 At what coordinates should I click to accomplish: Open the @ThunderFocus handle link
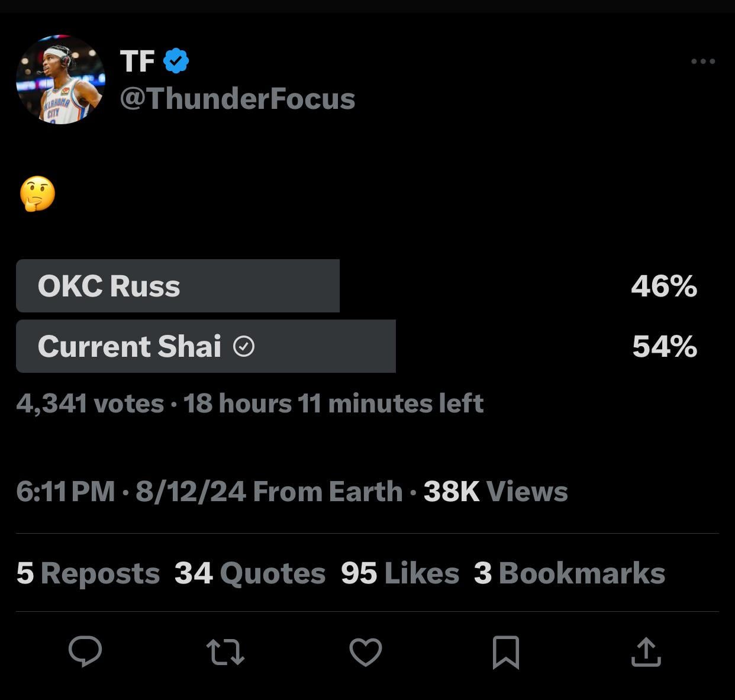point(237,98)
